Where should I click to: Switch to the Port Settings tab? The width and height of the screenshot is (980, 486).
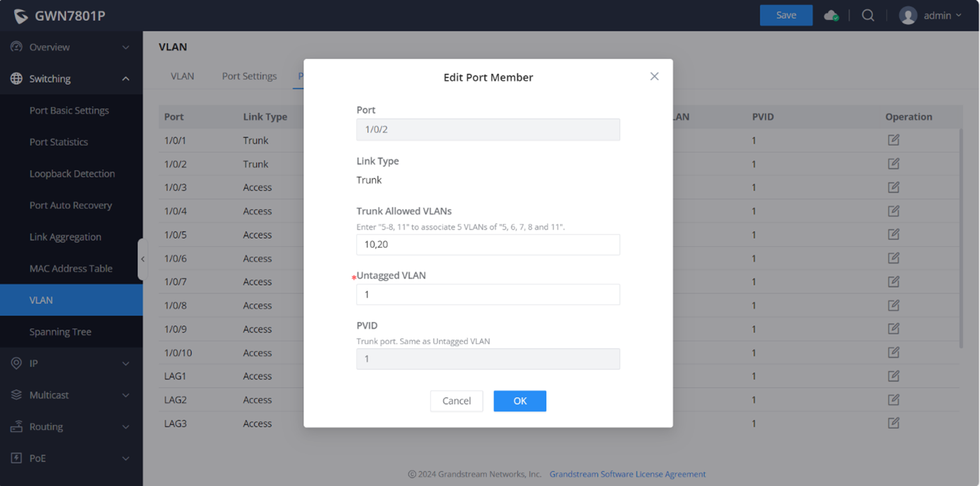pyautogui.click(x=249, y=76)
